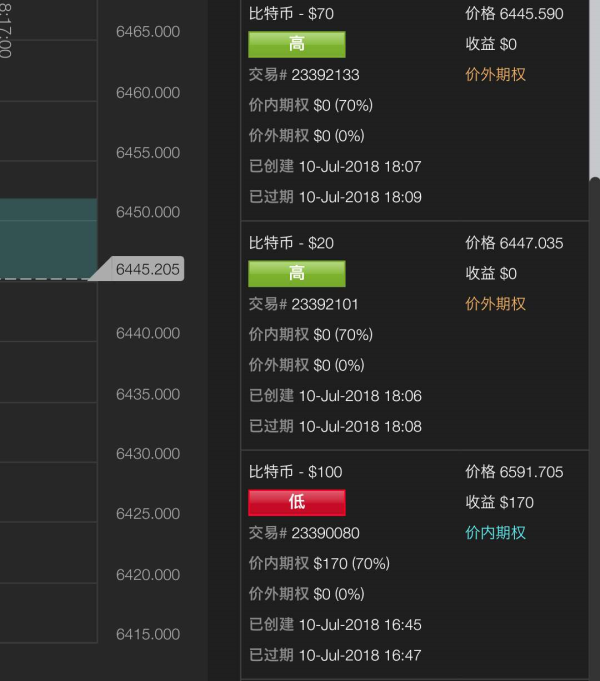Click created time 10-Jul-2018 18:06
Image resolution: width=600 pixels, height=681 pixels.
click(360, 396)
